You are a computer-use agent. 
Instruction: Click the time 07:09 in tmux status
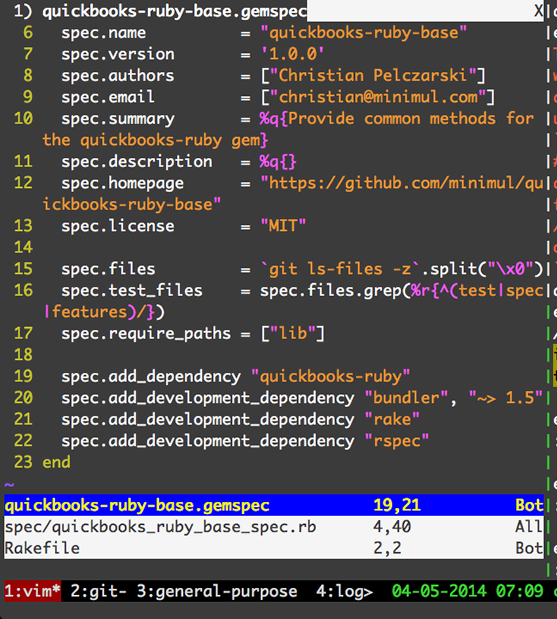coord(519,591)
